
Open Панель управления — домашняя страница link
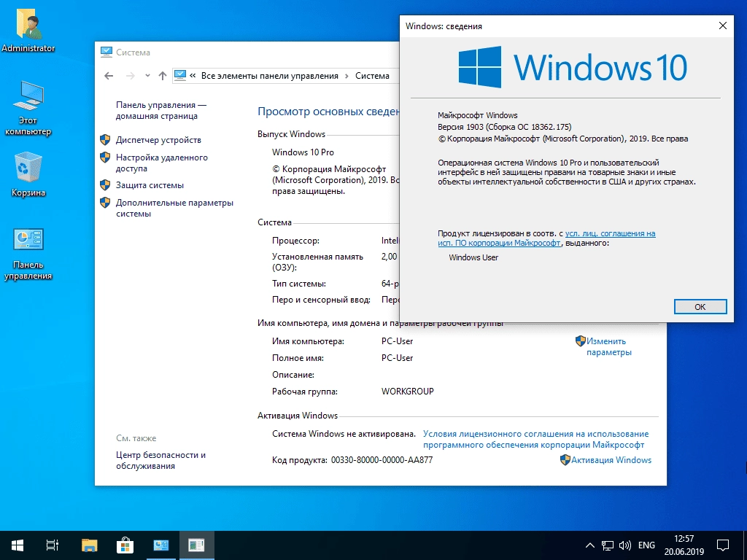coord(160,111)
